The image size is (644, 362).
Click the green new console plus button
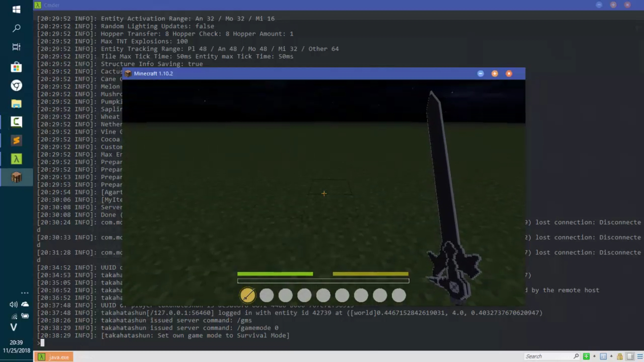point(586,356)
